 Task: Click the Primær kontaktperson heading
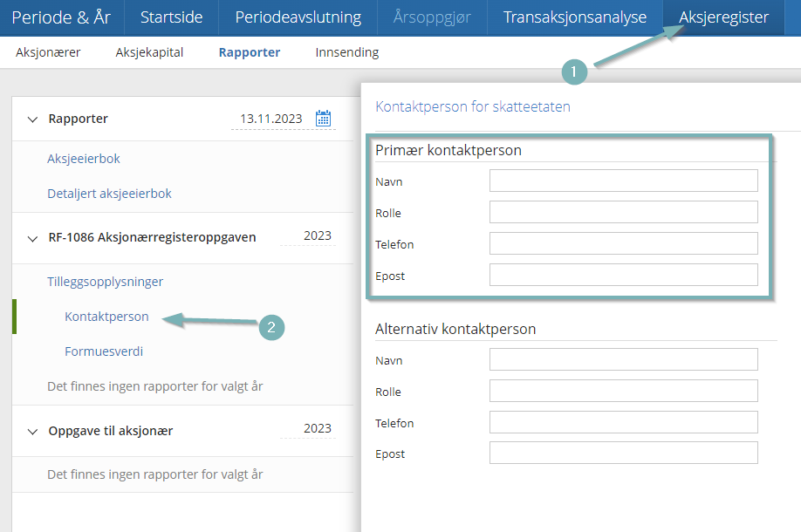tap(448, 150)
